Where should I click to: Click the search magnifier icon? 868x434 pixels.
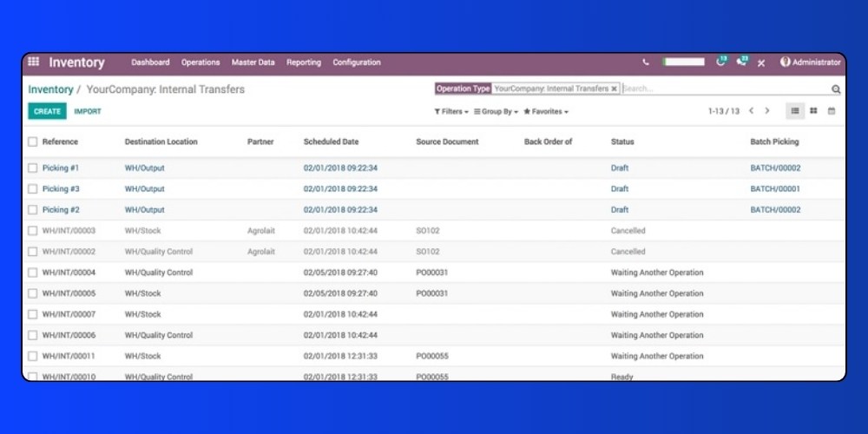click(836, 89)
